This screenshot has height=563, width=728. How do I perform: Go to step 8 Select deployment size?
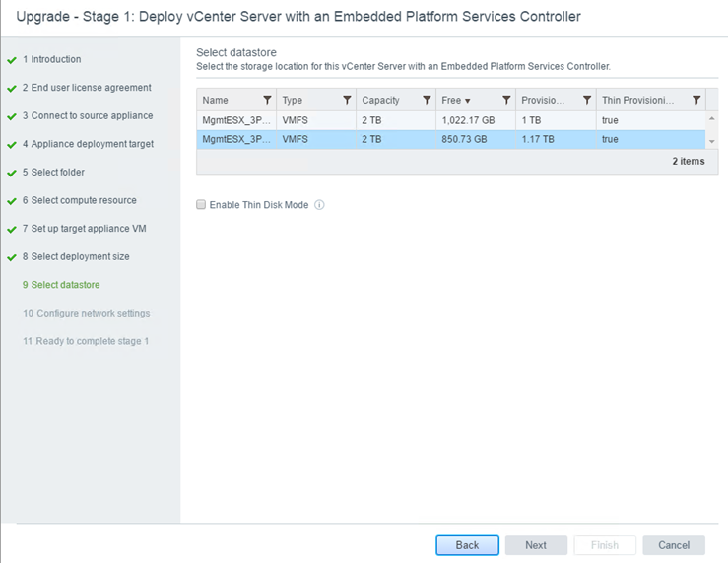(x=76, y=257)
